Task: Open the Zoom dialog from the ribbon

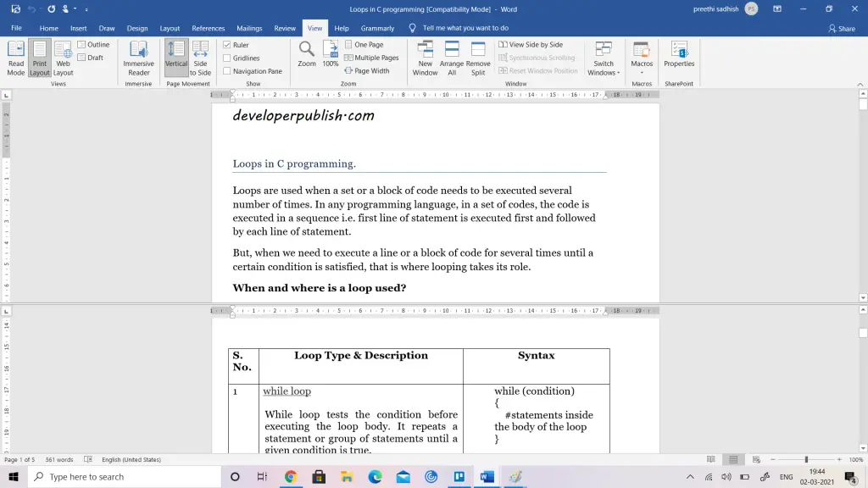Action: [307, 54]
